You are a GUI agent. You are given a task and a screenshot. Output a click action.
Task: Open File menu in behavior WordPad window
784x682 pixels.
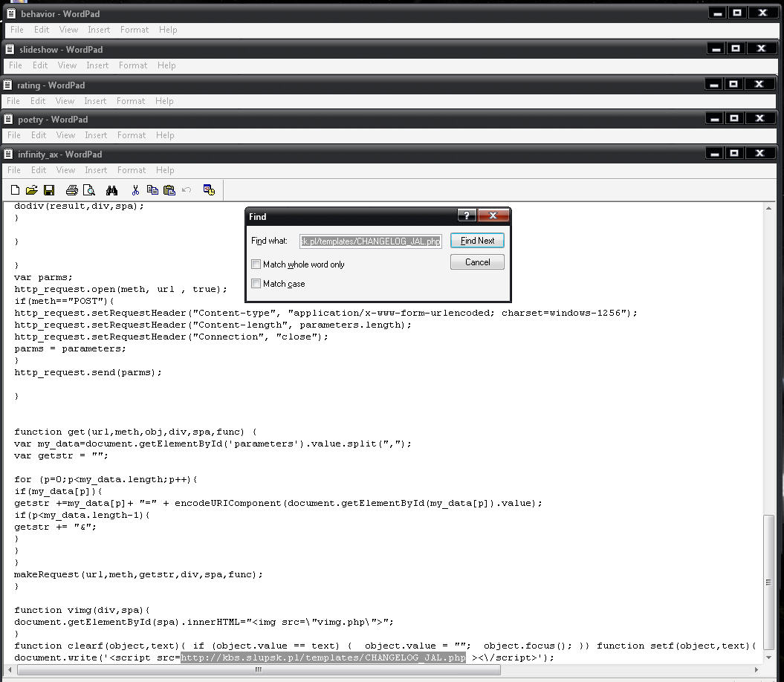17,30
